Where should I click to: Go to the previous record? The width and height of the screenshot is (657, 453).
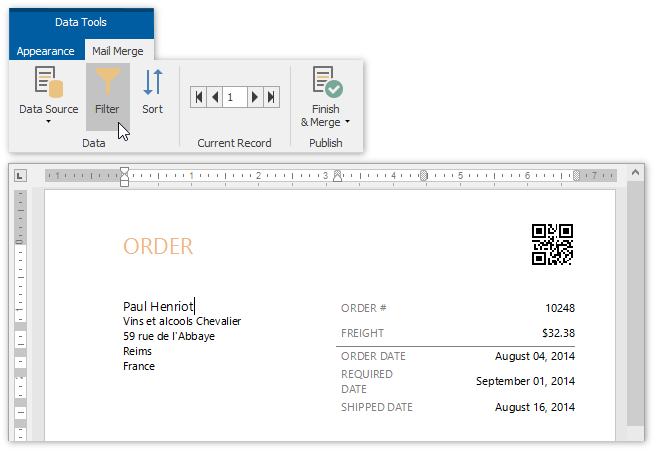pos(215,97)
